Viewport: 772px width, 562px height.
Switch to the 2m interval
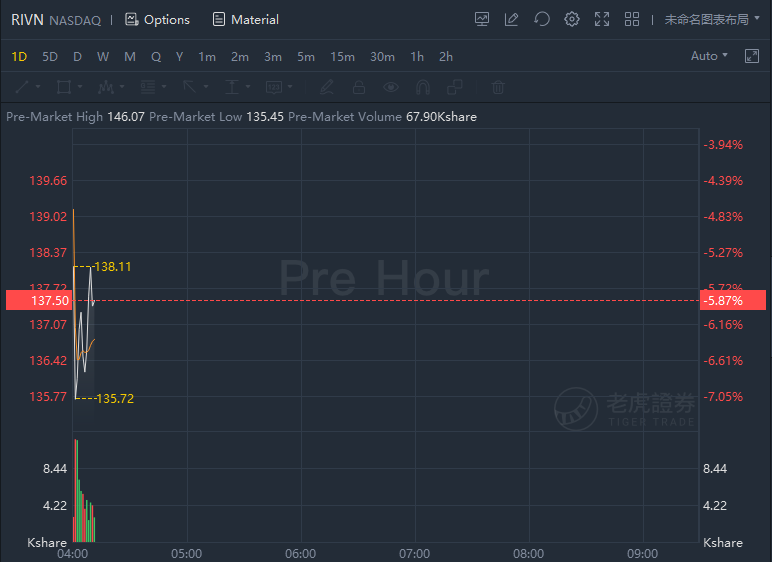[x=240, y=57]
